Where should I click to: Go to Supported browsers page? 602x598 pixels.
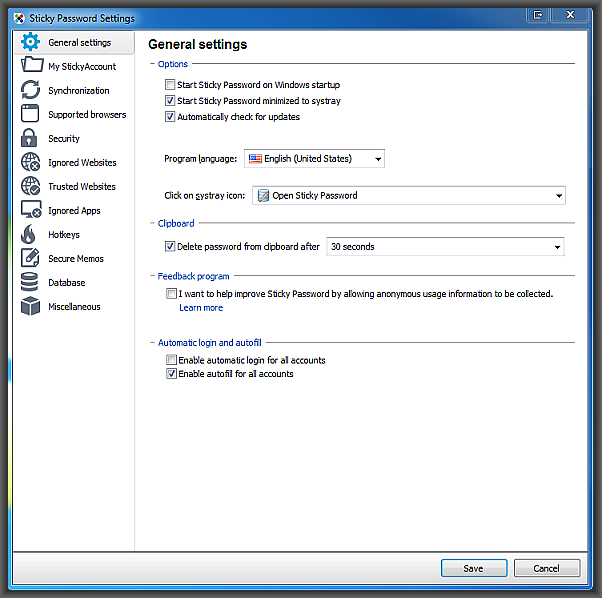[x=74, y=114]
